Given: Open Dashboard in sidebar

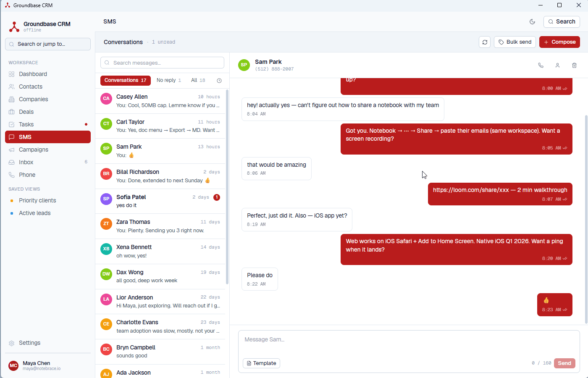Looking at the screenshot, I should 48,74.
